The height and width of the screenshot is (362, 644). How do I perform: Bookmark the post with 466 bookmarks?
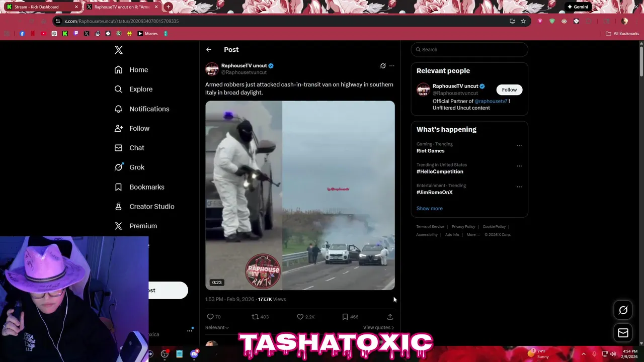(x=345, y=317)
